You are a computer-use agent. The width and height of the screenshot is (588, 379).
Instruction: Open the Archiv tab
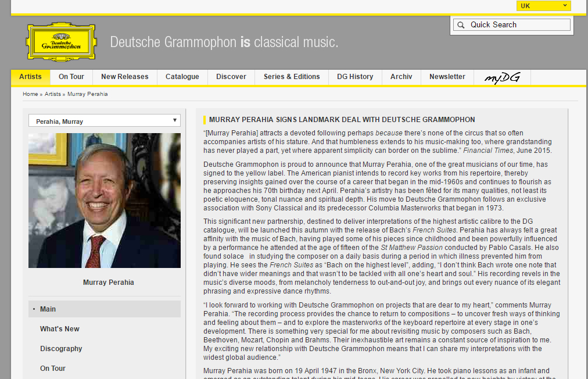[x=401, y=77]
